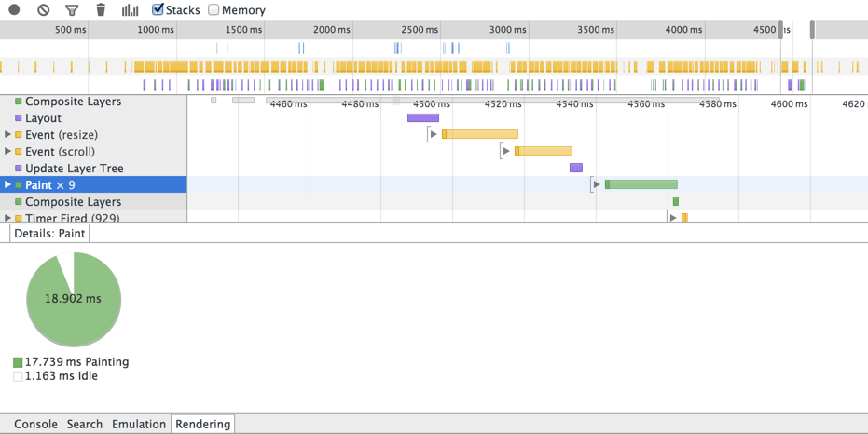Open the filter funnel icon
868x434 pixels.
[x=72, y=10]
